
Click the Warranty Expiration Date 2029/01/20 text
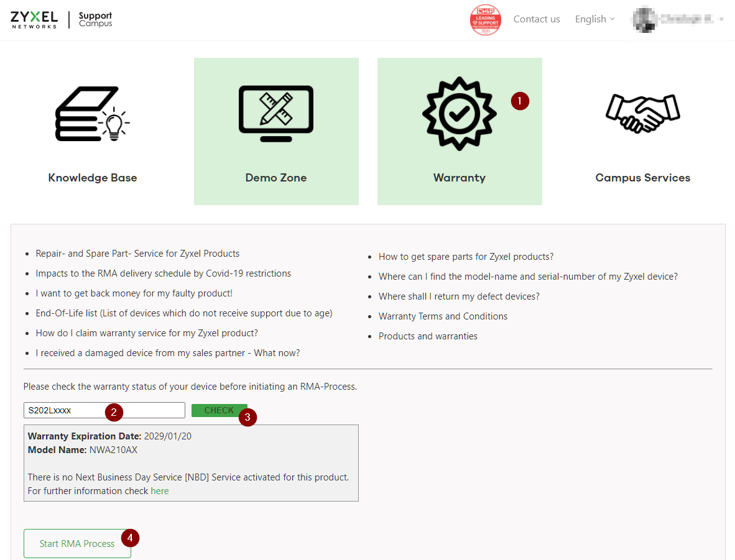click(x=109, y=436)
